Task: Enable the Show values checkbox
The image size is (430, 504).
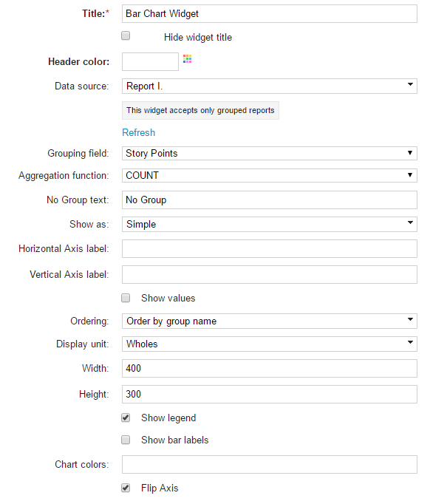Action: tap(126, 298)
